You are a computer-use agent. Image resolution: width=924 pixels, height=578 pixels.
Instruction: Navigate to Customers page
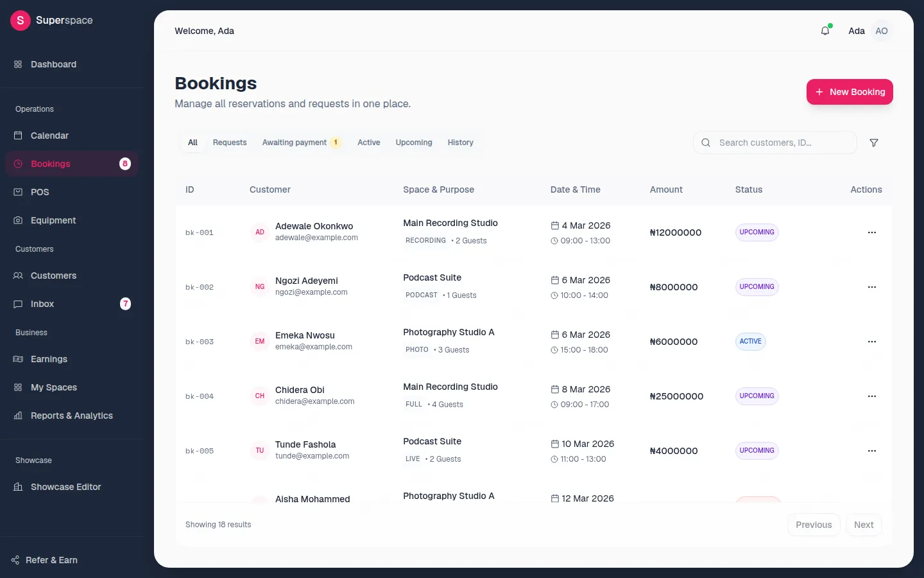(72, 276)
